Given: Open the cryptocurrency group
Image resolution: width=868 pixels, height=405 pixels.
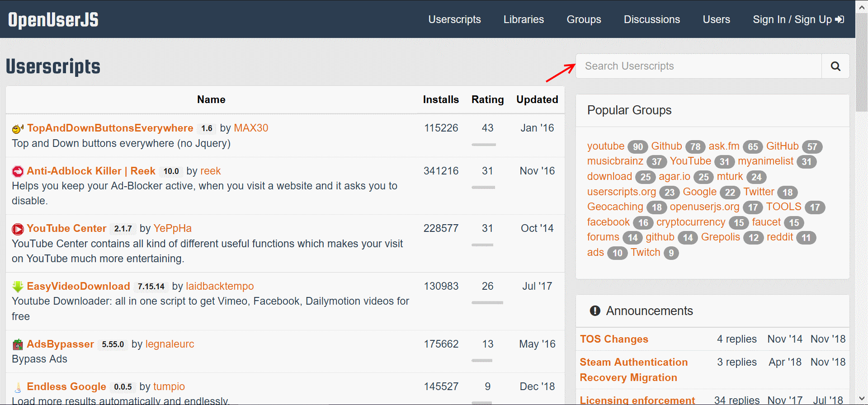Looking at the screenshot, I should tap(691, 222).
